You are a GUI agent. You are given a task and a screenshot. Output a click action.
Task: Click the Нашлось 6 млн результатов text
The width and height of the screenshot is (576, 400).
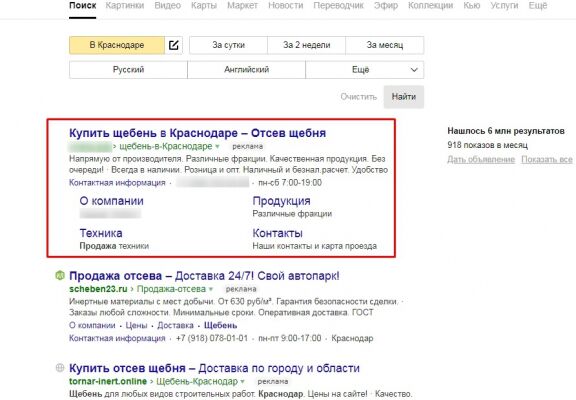506,131
